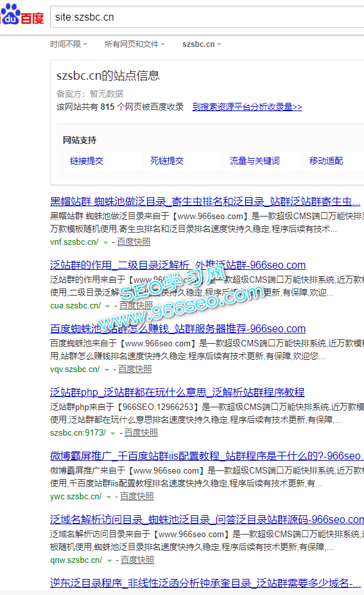Expand arrow next to qnw.szsbc.cn/
Image resolution: width=364 pixels, height=595 pixels.
(x=109, y=560)
